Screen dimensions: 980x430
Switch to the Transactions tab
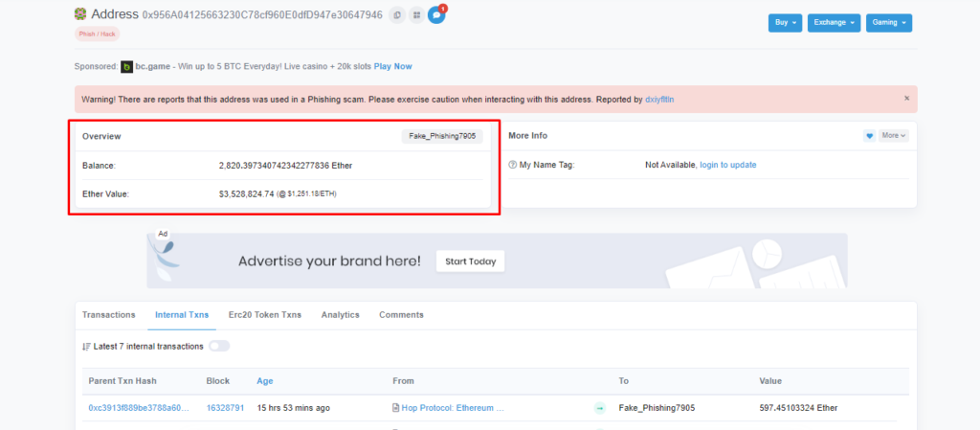[x=108, y=314]
